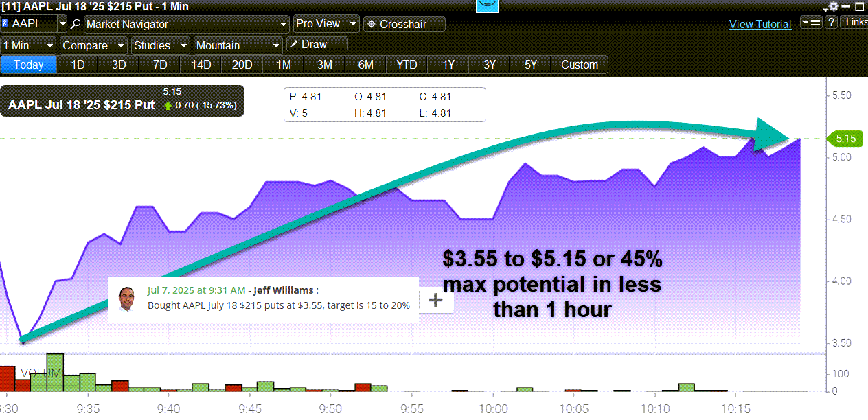
Task: Click the 'Jul 7, 2025 at 9:31 AM' timestamp
Action: [197, 290]
